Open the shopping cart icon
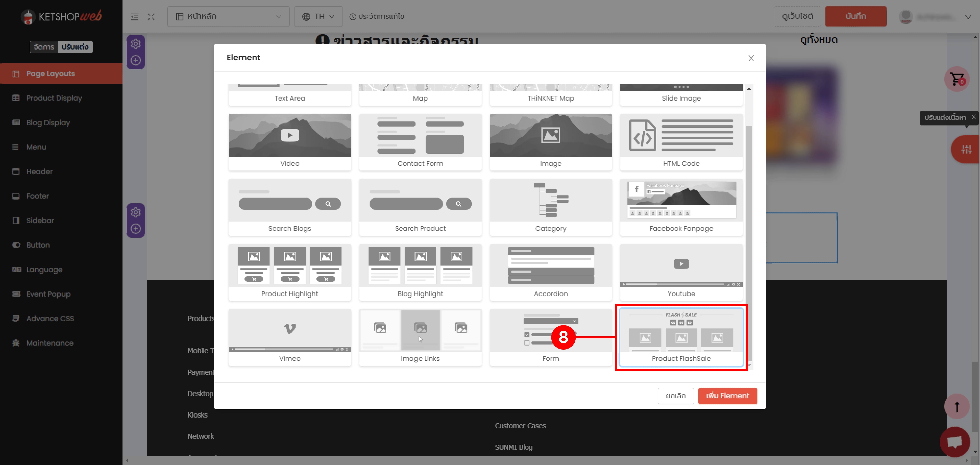The height and width of the screenshot is (465, 980). click(957, 79)
